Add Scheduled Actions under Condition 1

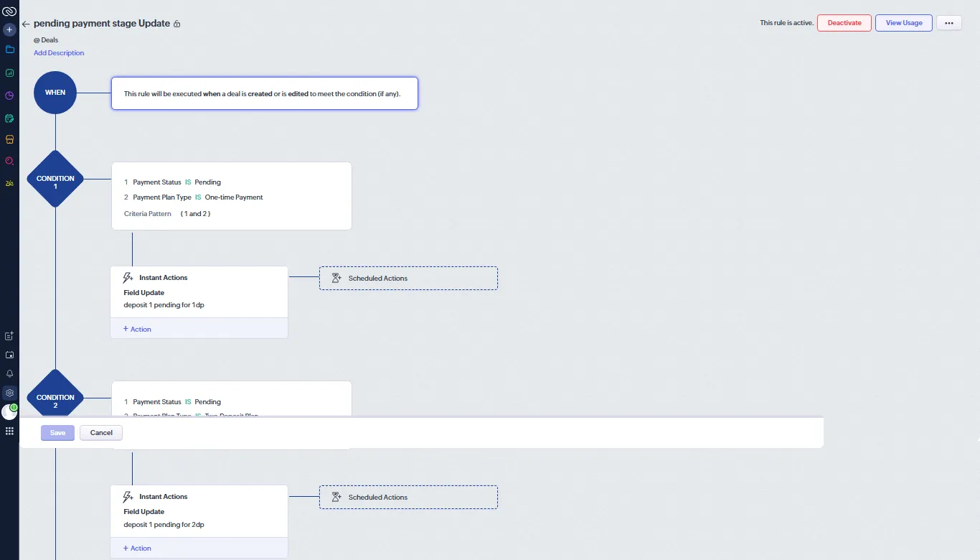[408, 279]
